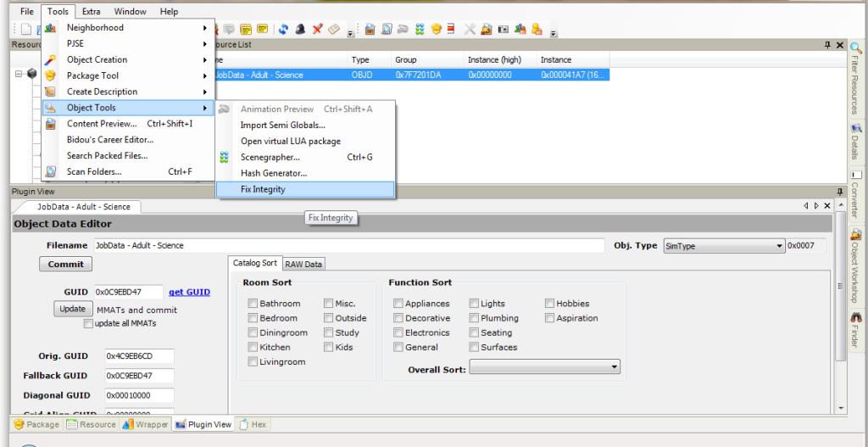Click the group of people toolbar icon
The image size is (868, 447).
[x=520, y=30]
